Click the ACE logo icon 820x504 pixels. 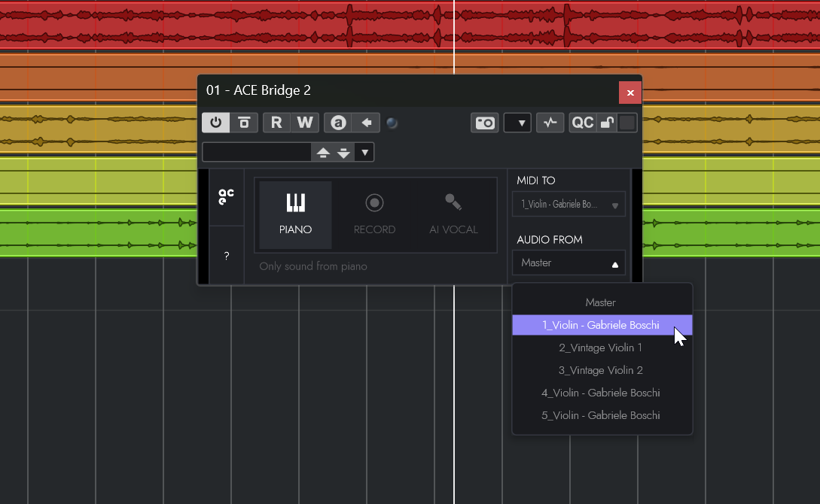[x=227, y=197]
